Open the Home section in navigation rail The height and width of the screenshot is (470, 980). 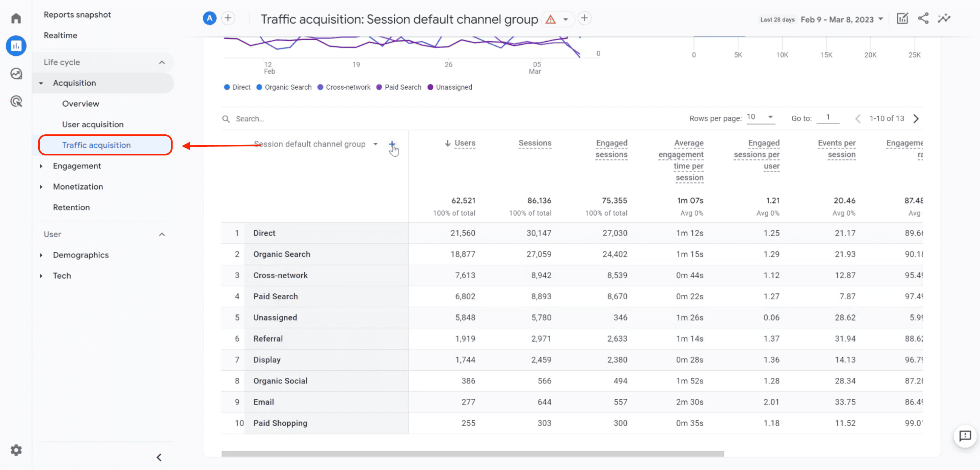click(16, 18)
